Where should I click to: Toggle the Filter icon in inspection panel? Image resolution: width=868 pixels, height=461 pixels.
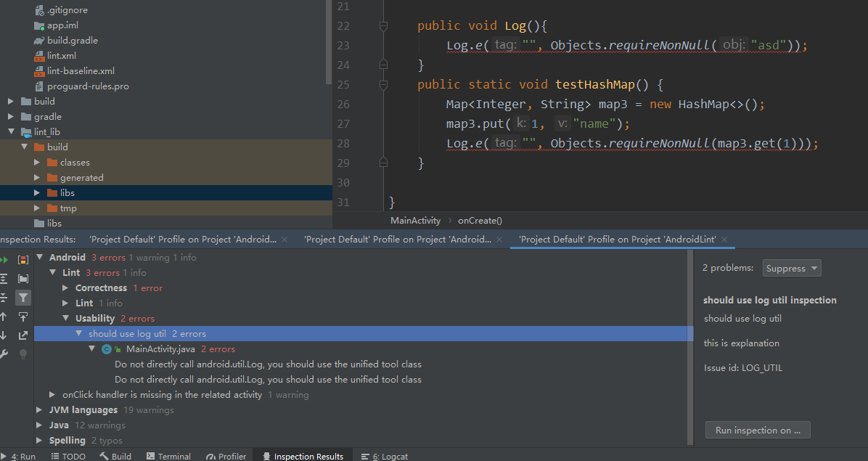click(24, 297)
